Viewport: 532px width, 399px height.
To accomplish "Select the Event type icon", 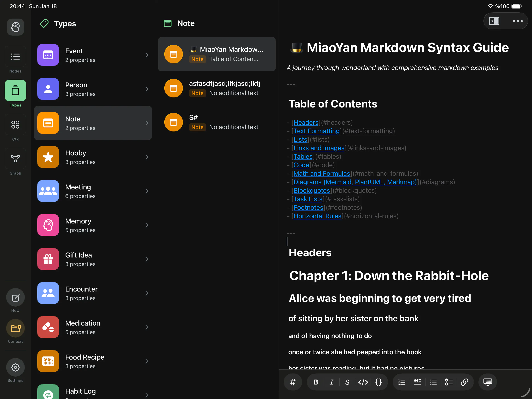I will tap(48, 55).
